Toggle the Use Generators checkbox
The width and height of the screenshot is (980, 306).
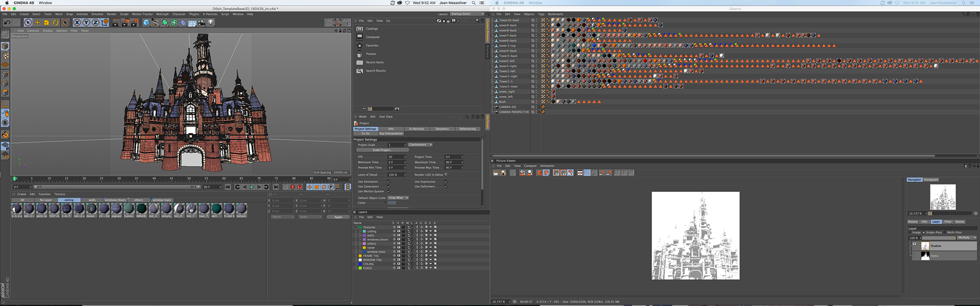(x=388, y=186)
